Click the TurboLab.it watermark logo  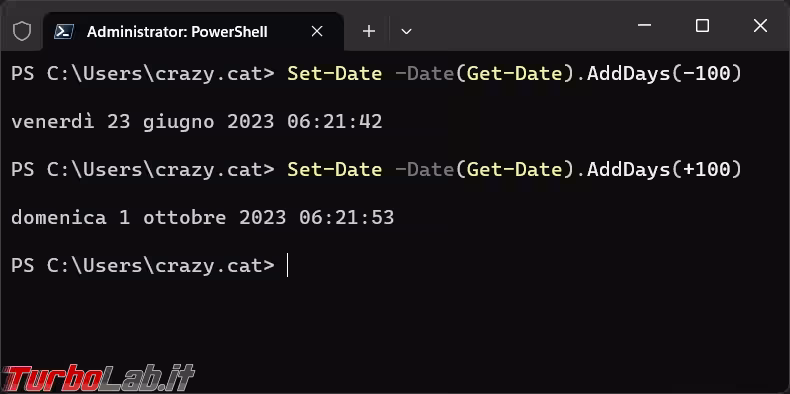pyautogui.click(x=98, y=378)
